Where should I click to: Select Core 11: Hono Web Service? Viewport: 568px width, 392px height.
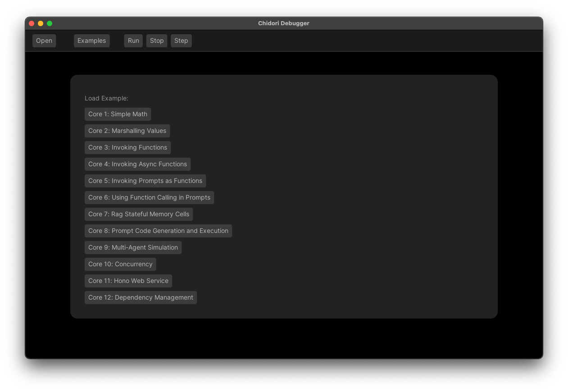pos(128,281)
